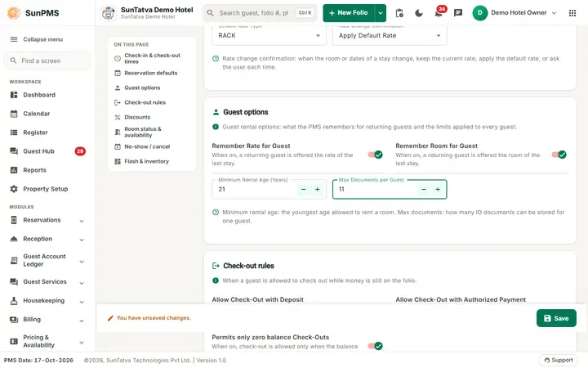Image resolution: width=588 pixels, height=368 pixels.
Task: Jump to Room status & availability section
Action: pyautogui.click(x=152, y=132)
